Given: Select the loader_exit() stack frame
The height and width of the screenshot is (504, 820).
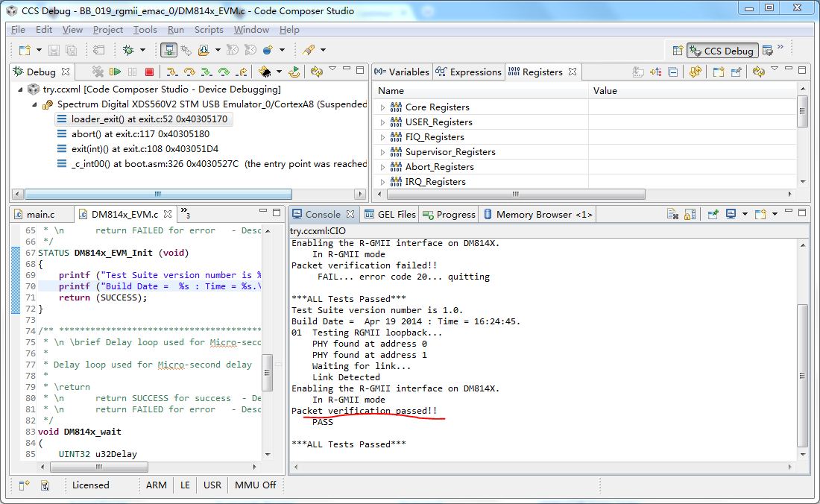Looking at the screenshot, I should click(x=143, y=119).
